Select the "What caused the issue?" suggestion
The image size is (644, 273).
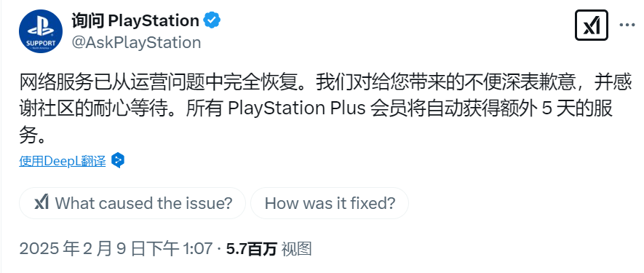[132, 203]
